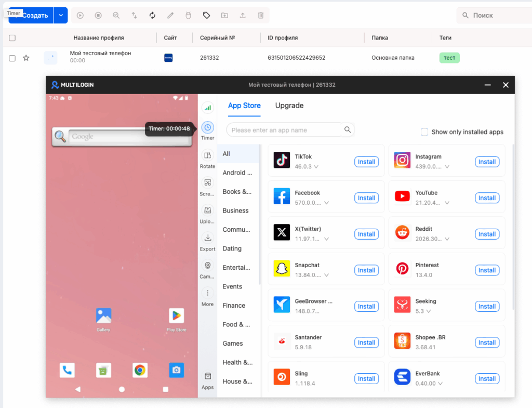Click the Google search widget on phone
The image size is (532, 408).
pyautogui.click(x=122, y=137)
